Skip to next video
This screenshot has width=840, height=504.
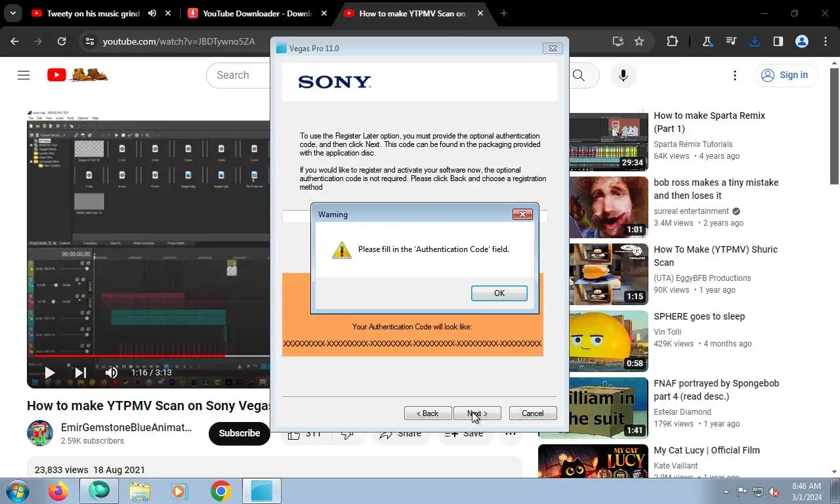click(80, 373)
